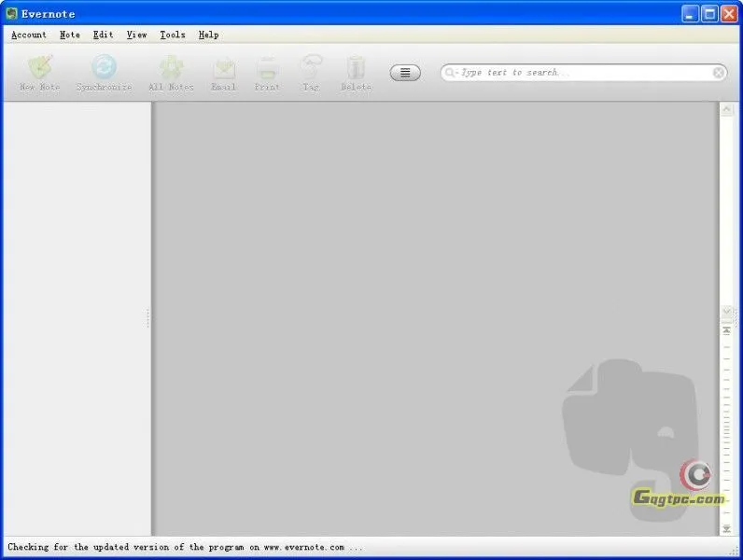The width and height of the screenshot is (743, 560).
Task: Toggle the list view oval button
Action: coord(405,73)
